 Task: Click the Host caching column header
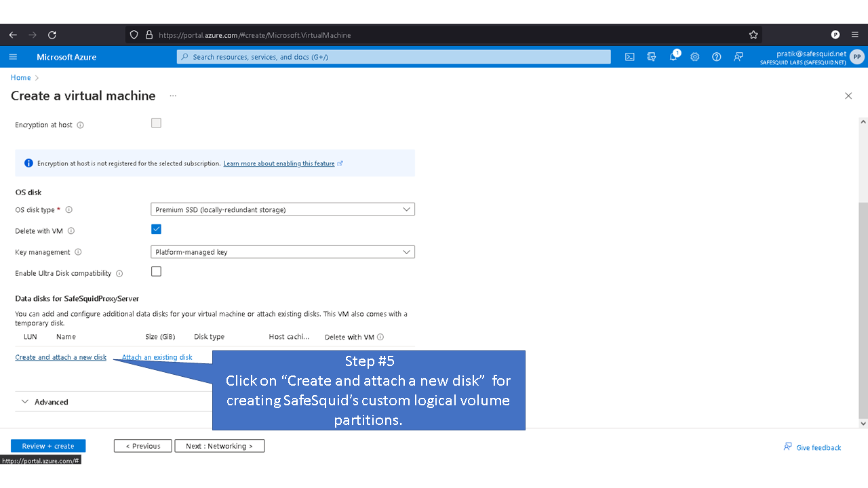pyautogui.click(x=289, y=337)
